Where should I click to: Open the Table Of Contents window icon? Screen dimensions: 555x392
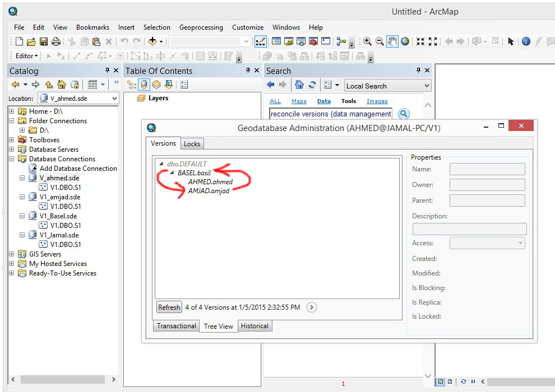[276, 41]
